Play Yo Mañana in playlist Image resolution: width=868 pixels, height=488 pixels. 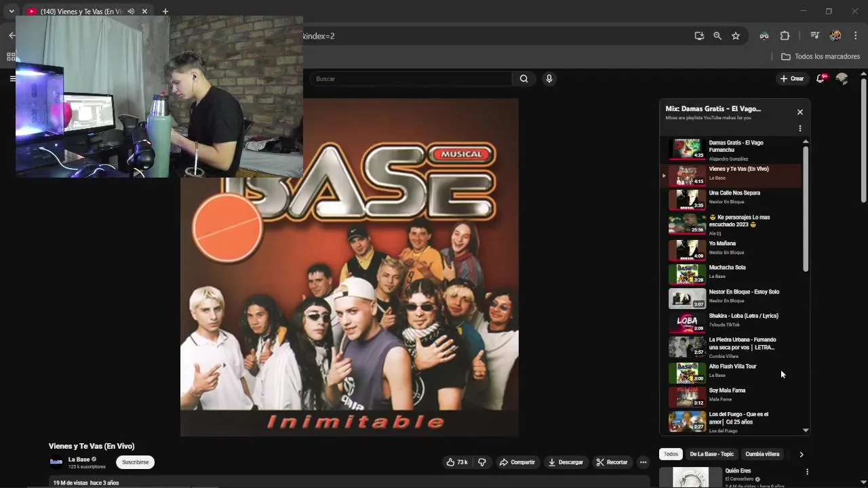(x=732, y=249)
